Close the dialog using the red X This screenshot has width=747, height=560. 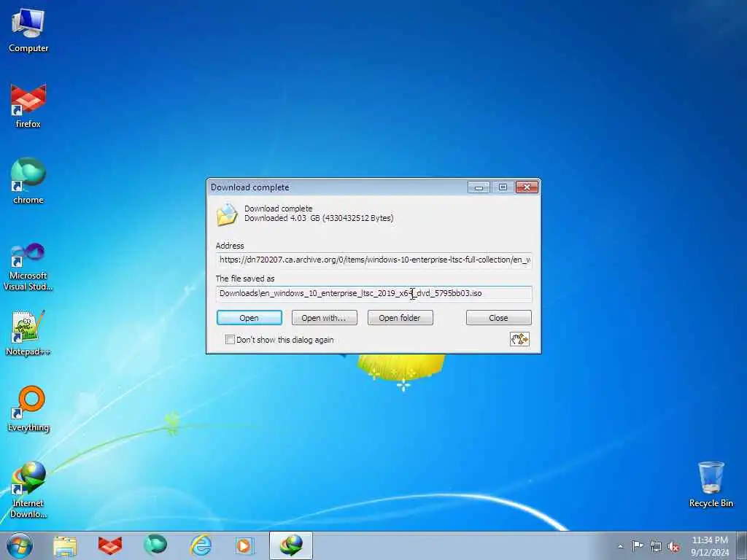tap(527, 187)
